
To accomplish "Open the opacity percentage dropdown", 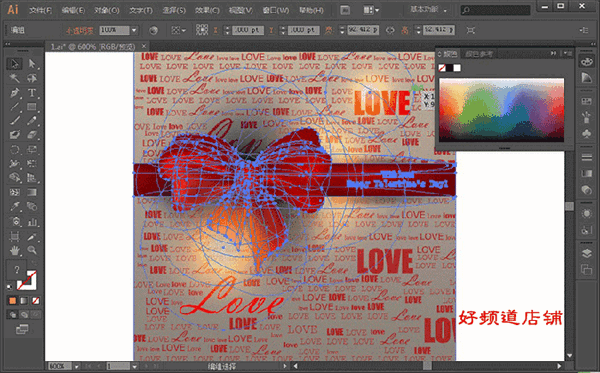I will click(x=134, y=30).
